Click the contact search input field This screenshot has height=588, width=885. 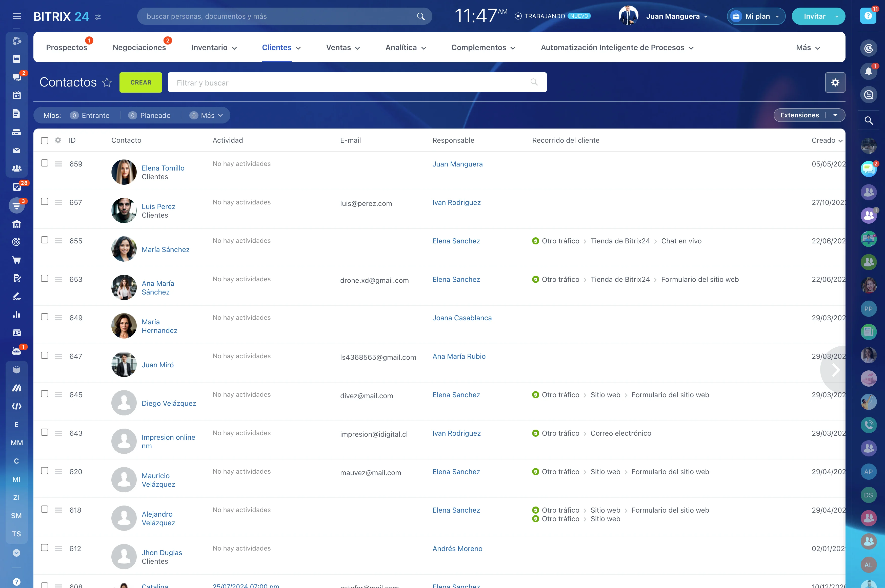[357, 82]
